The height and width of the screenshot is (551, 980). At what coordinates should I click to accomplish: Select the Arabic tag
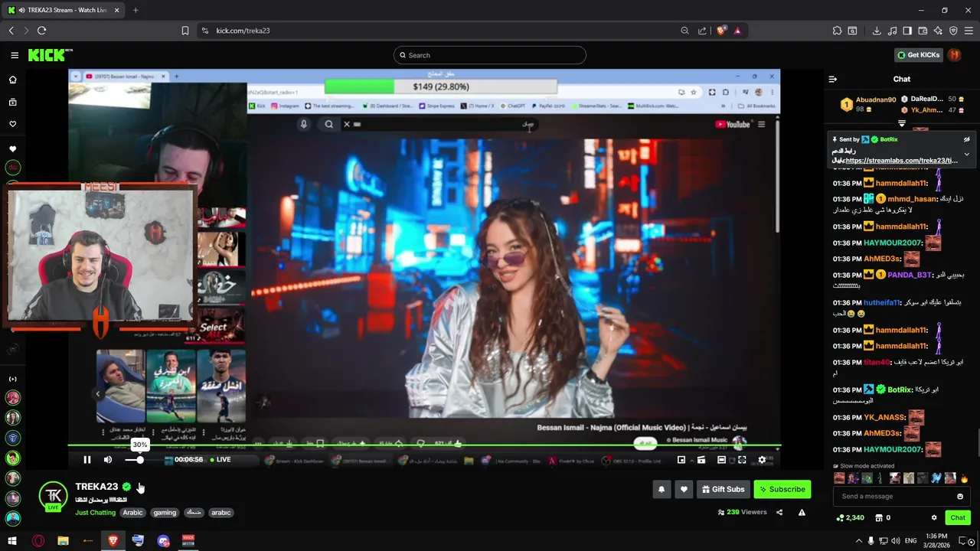click(133, 513)
